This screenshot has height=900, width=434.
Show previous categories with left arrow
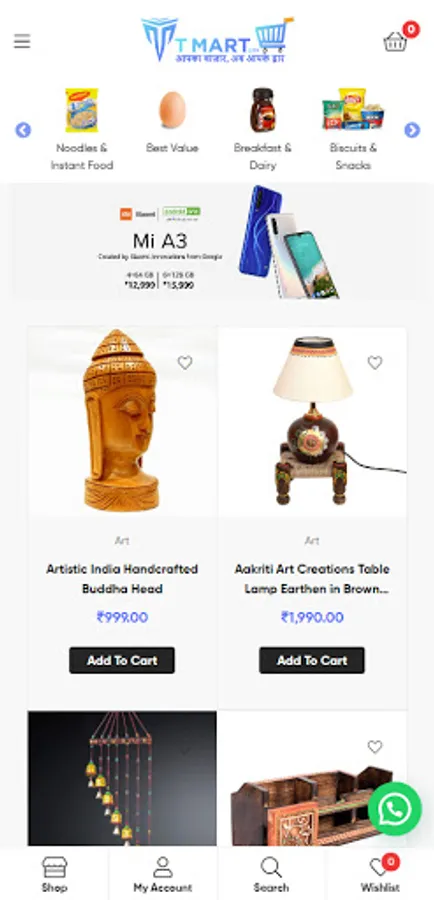[x=23, y=130]
